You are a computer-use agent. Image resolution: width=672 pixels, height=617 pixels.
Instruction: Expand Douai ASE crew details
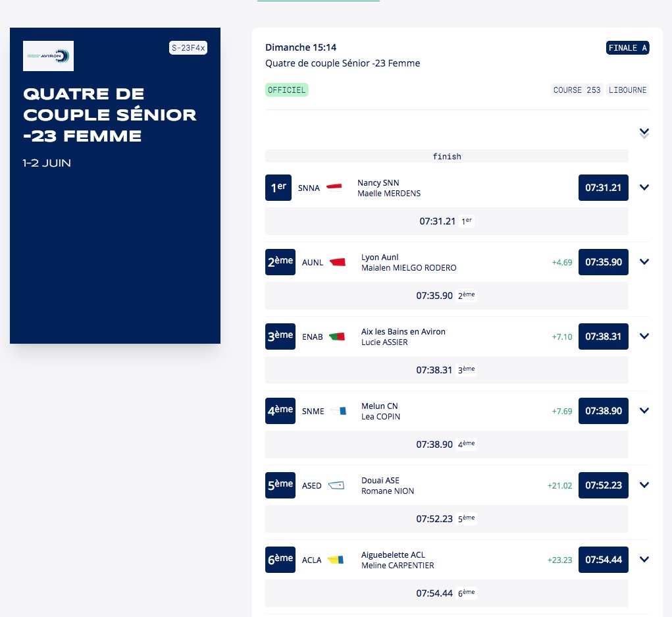(644, 485)
